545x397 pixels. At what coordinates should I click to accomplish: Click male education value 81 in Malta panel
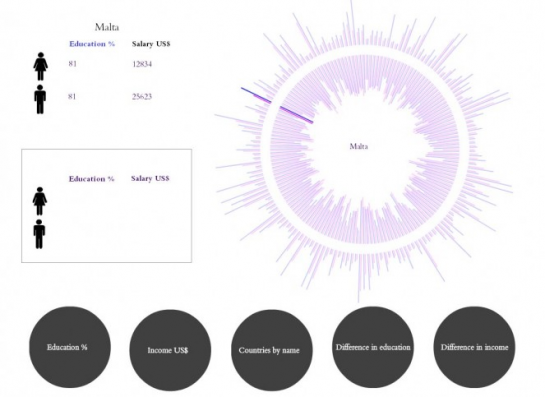pyautogui.click(x=72, y=96)
